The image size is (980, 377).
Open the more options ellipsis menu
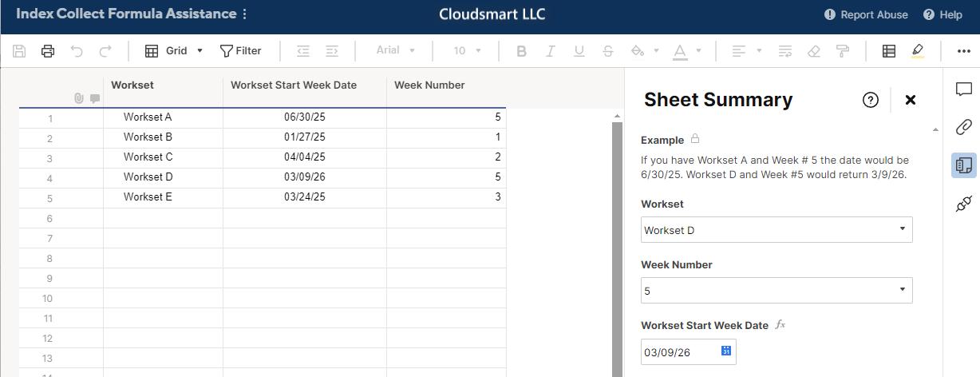click(x=963, y=51)
